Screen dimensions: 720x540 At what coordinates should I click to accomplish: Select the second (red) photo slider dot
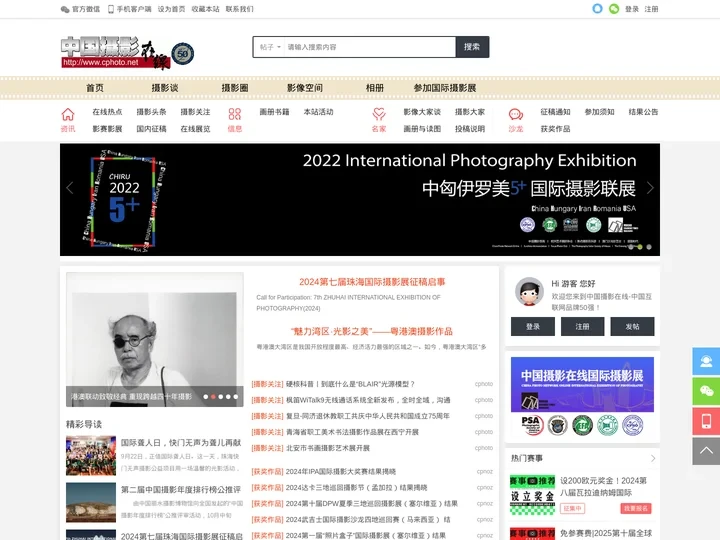pos(213,397)
